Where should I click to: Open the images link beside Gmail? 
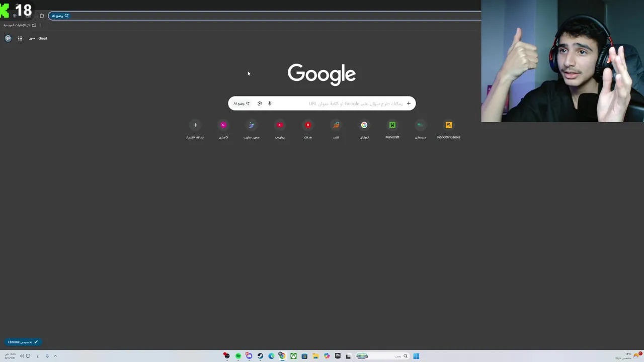tap(32, 39)
